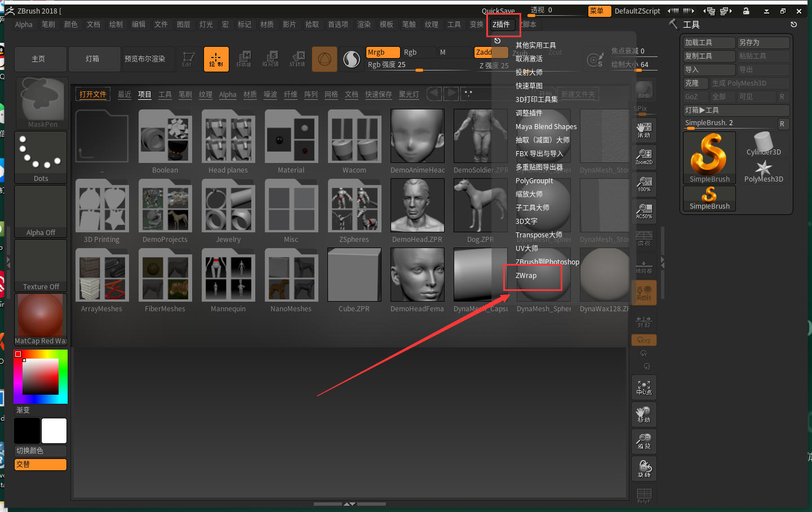The height and width of the screenshot is (512, 812).
Task: Toggle the PolyF polyframe icon
Action: tap(644, 495)
